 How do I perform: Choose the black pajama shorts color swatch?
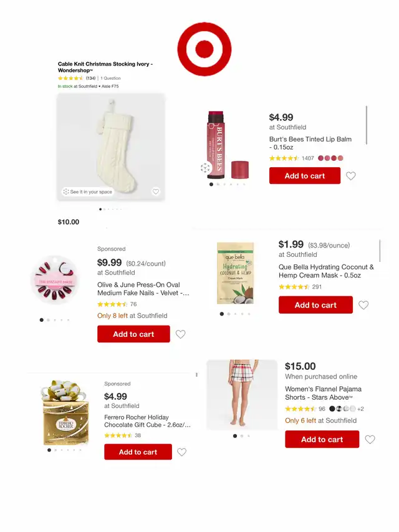[332, 409]
